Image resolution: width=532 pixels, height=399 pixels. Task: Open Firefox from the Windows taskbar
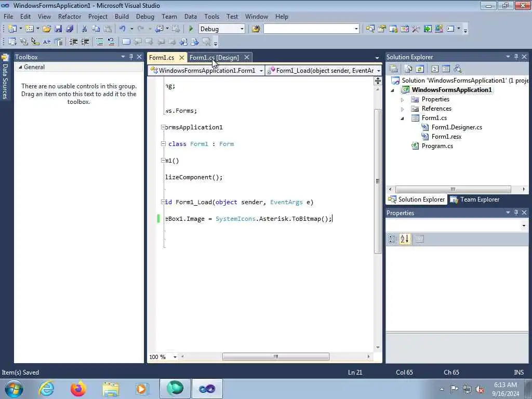point(78,389)
